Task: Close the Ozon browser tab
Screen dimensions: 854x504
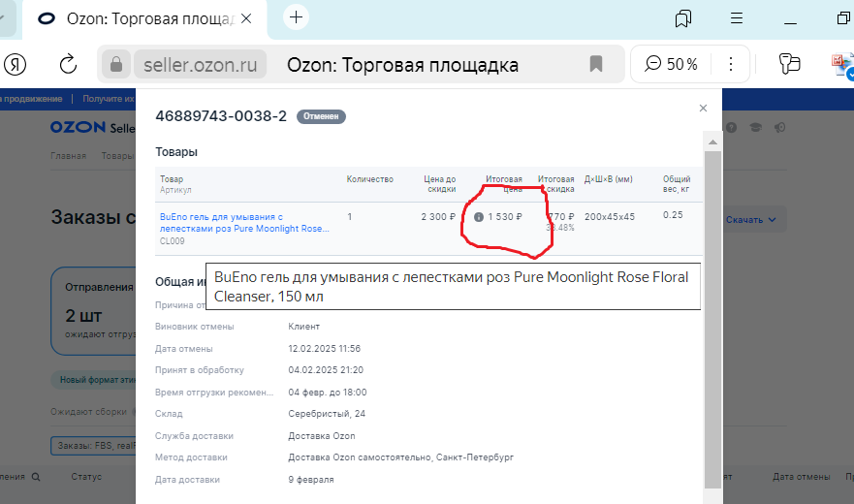Action: click(246, 18)
